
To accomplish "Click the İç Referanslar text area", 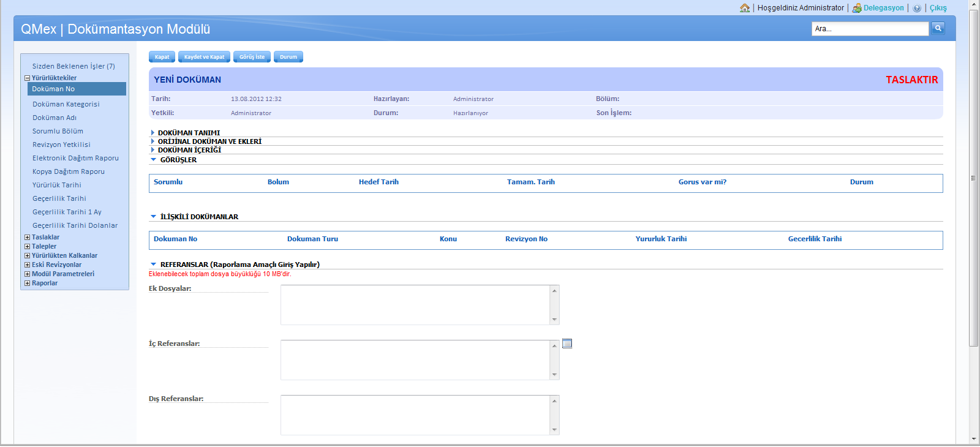I will tap(415, 360).
